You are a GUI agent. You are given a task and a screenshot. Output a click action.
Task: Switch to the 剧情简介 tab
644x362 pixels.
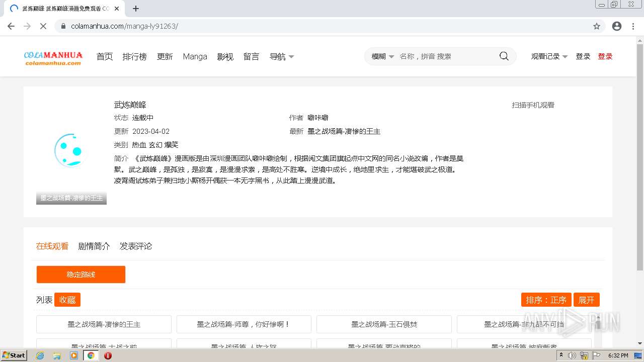click(x=94, y=246)
